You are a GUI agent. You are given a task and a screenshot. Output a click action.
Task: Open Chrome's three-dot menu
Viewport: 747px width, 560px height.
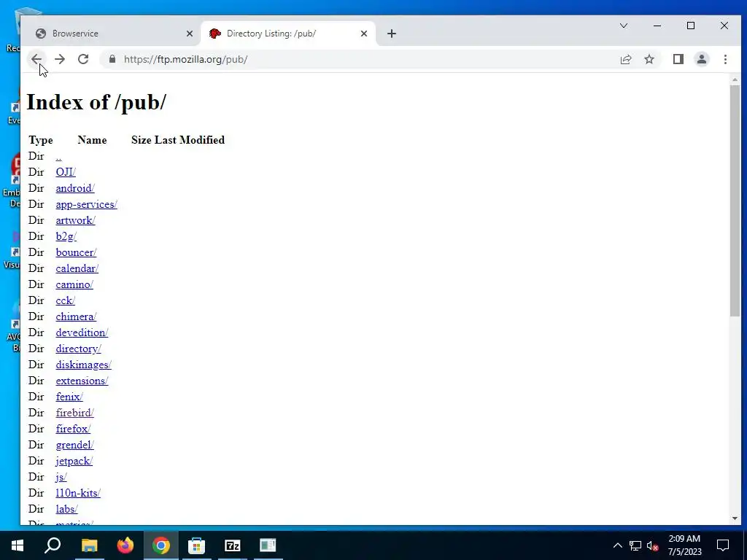(x=725, y=59)
